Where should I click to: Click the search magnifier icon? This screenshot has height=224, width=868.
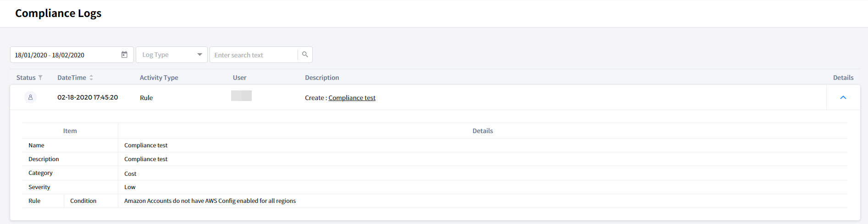point(305,55)
